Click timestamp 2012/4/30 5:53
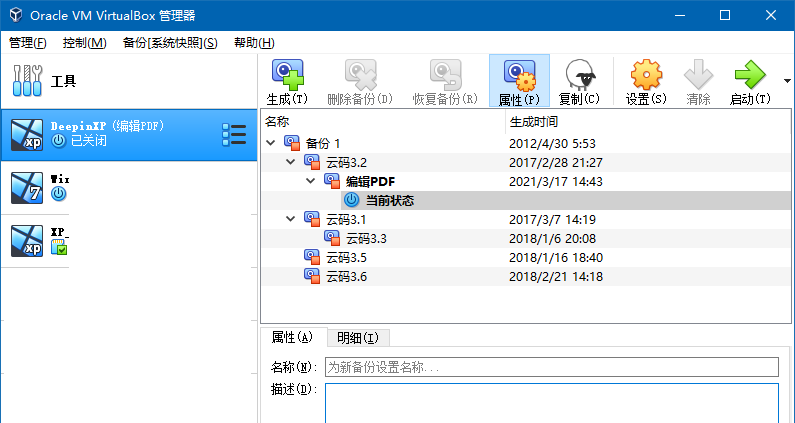The height and width of the screenshot is (423, 795). pyautogui.click(x=552, y=144)
